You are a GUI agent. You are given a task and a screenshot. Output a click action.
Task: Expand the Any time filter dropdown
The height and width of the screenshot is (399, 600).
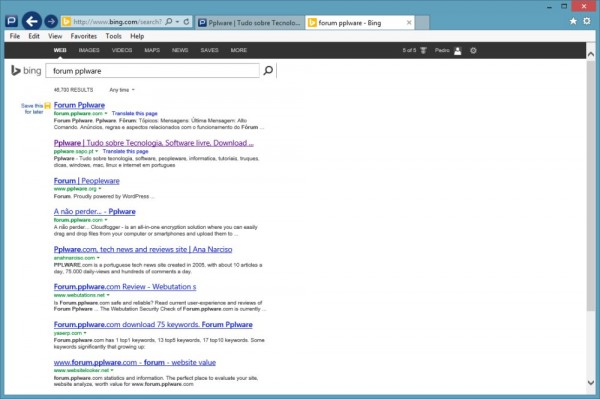(122, 90)
